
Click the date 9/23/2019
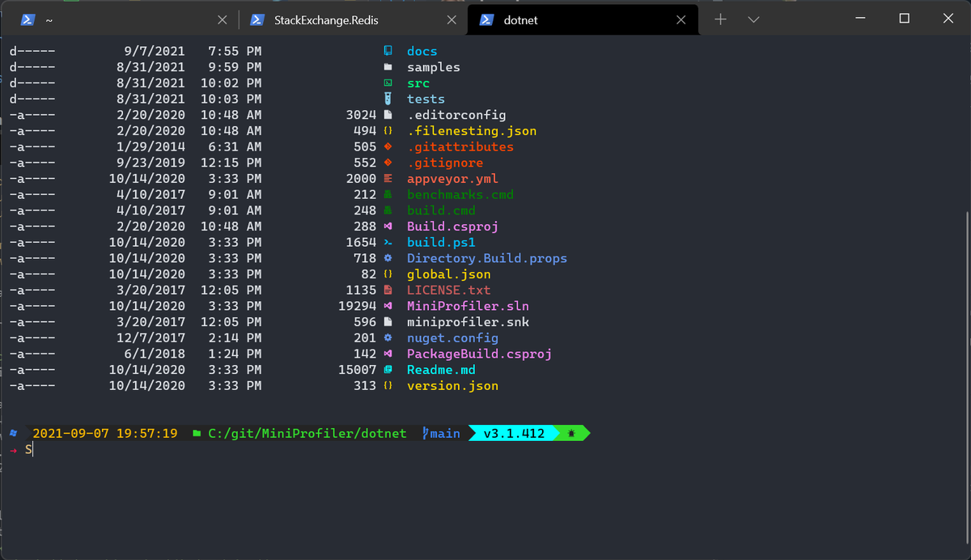(151, 163)
